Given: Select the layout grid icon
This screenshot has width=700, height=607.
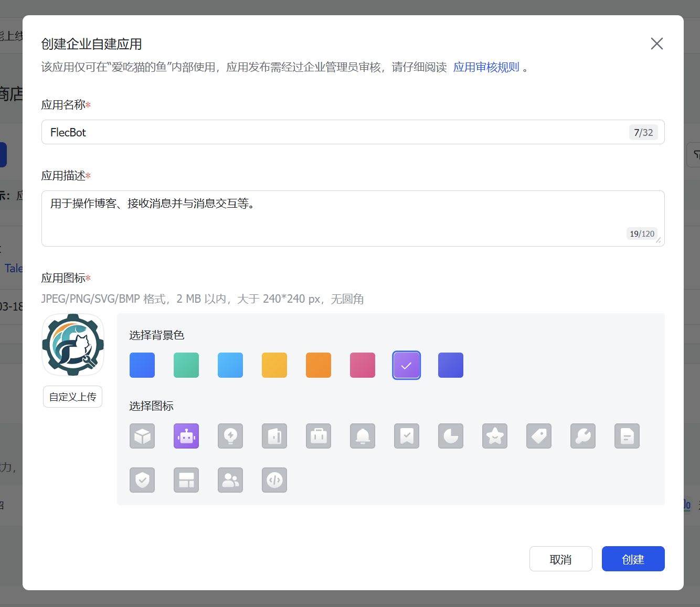Looking at the screenshot, I should pos(186,480).
